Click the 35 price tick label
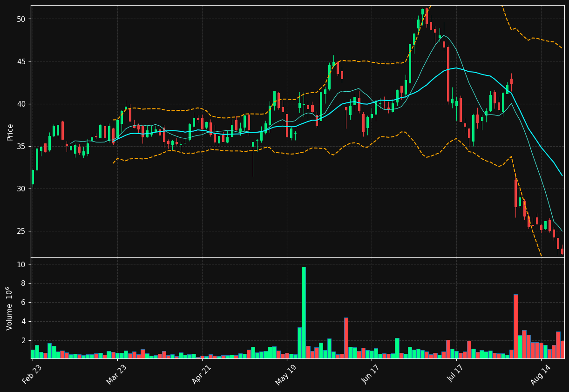 pyautogui.click(x=22, y=146)
